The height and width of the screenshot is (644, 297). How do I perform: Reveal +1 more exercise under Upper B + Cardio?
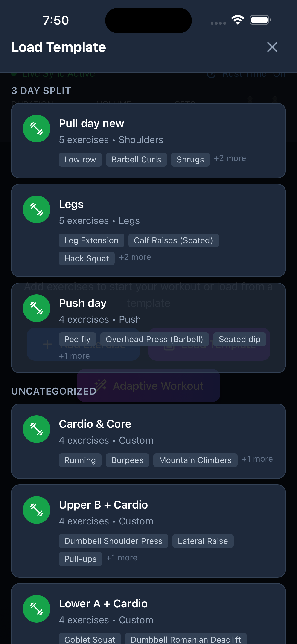click(122, 558)
